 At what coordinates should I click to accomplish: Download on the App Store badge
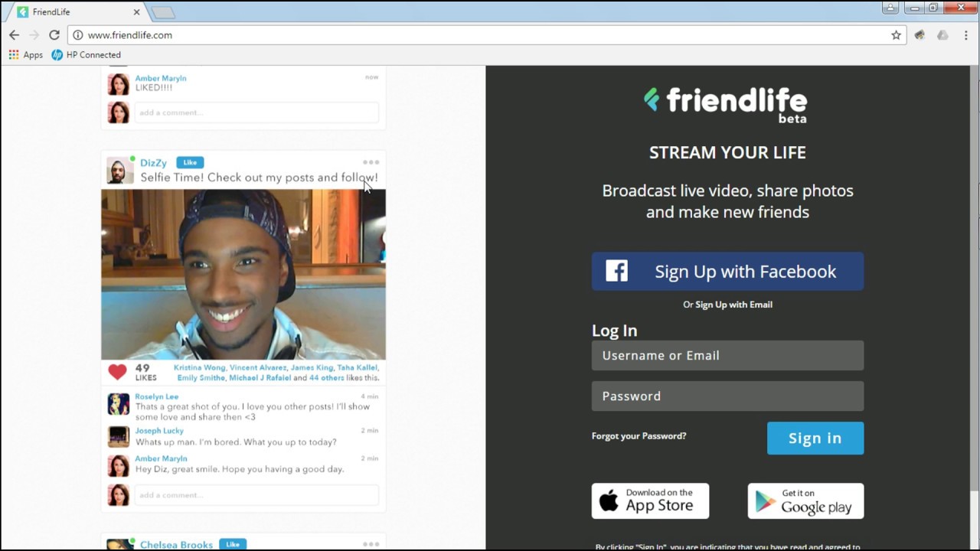coord(650,501)
